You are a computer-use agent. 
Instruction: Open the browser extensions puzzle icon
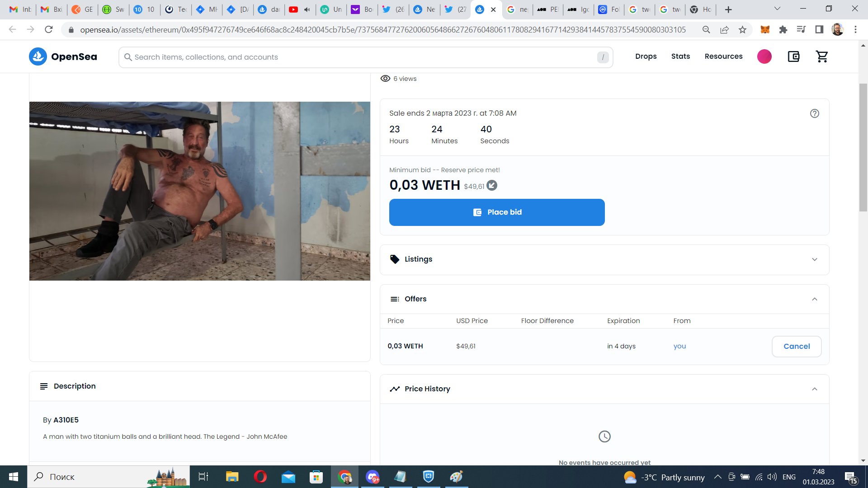[783, 29]
